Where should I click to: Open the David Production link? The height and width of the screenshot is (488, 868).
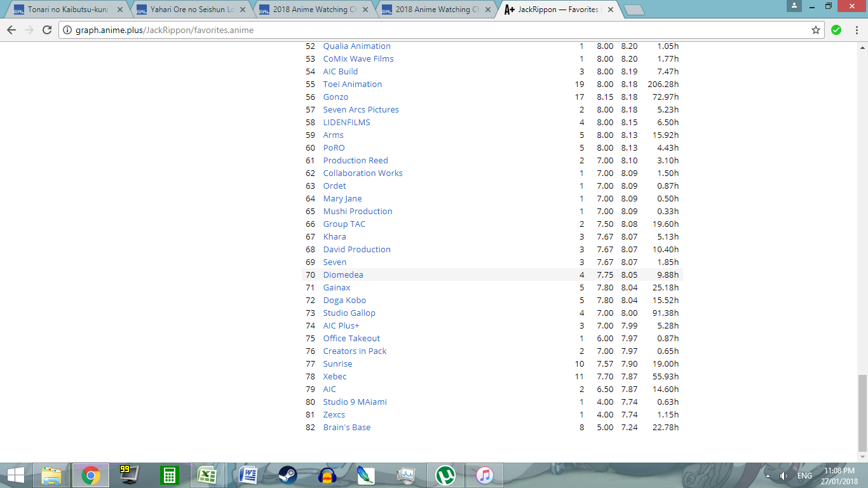pos(357,249)
